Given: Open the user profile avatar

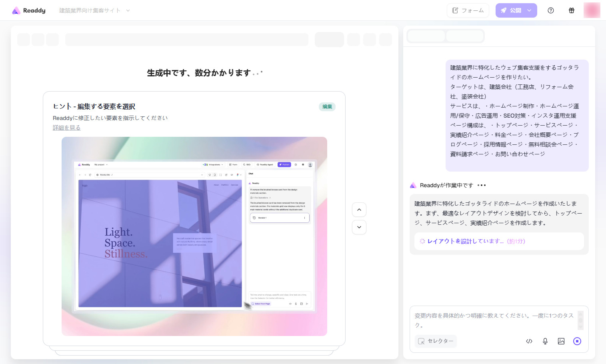Looking at the screenshot, I should [592, 10].
